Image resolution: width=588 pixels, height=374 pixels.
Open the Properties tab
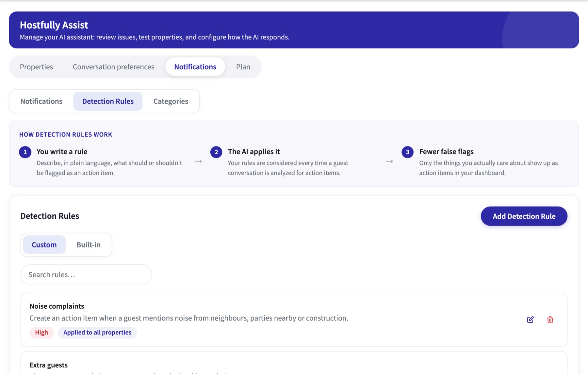click(36, 67)
